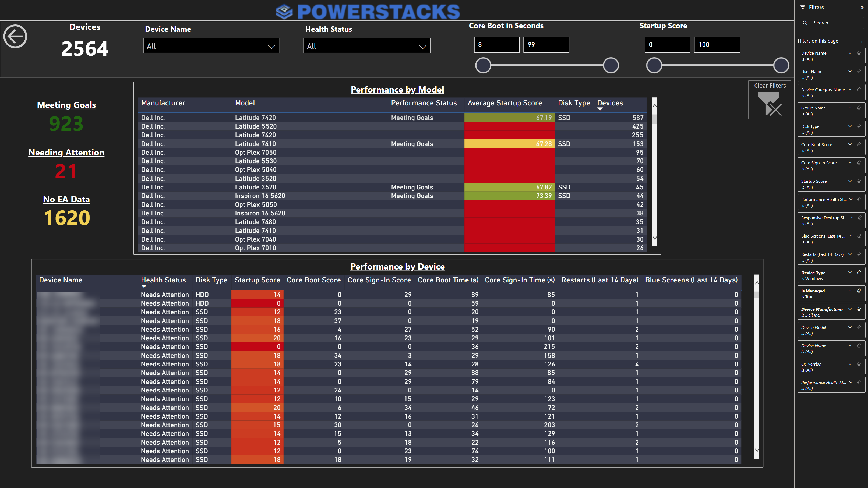Click the Filters pane Search box

click(x=831, y=23)
